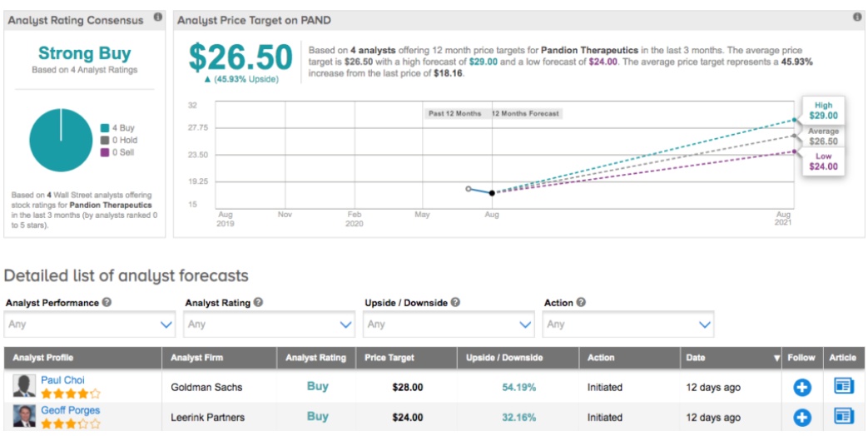
Task: Open the Analyst Rating filter dropdown
Action: (x=270, y=324)
